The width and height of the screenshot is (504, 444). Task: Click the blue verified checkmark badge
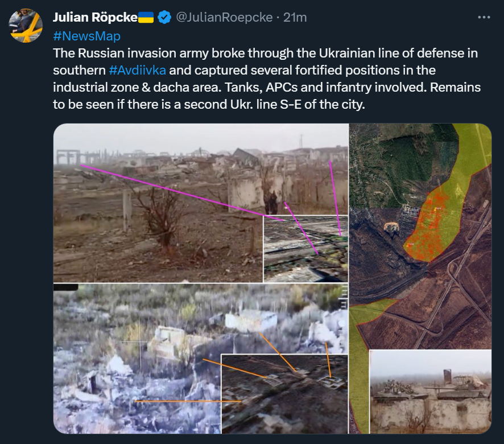tap(164, 17)
